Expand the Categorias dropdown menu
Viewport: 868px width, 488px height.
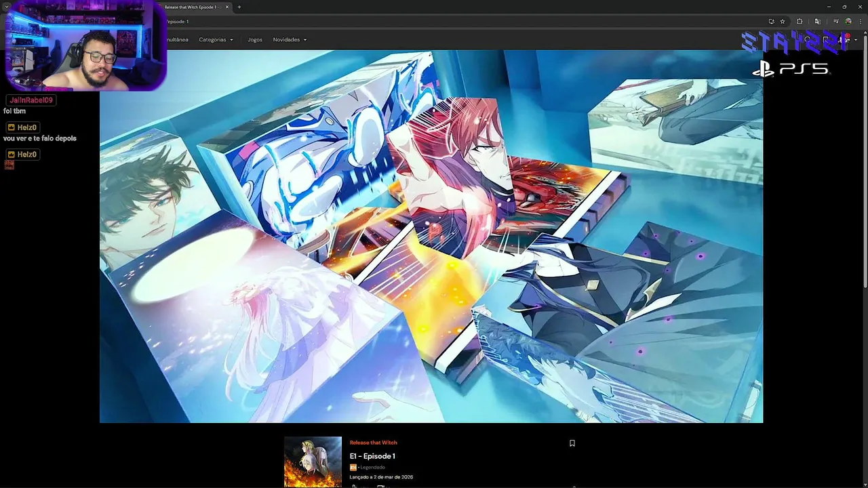tap(216, 39)
